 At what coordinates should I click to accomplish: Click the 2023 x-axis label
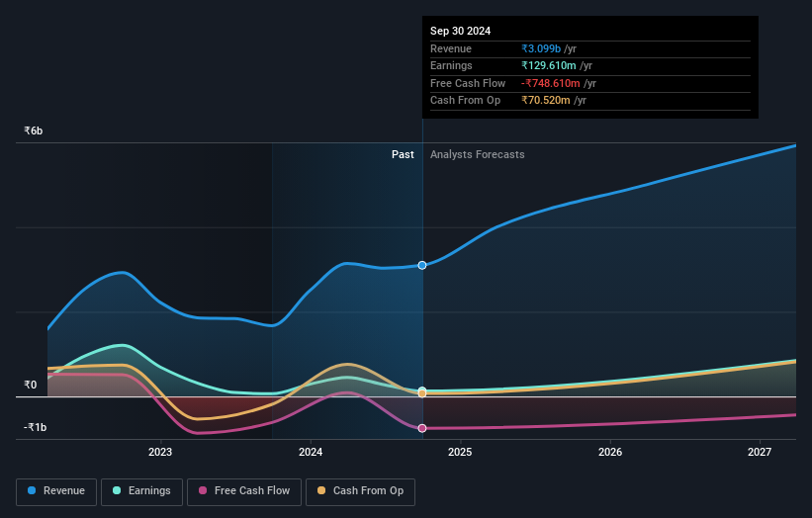(x=160, y=453)
